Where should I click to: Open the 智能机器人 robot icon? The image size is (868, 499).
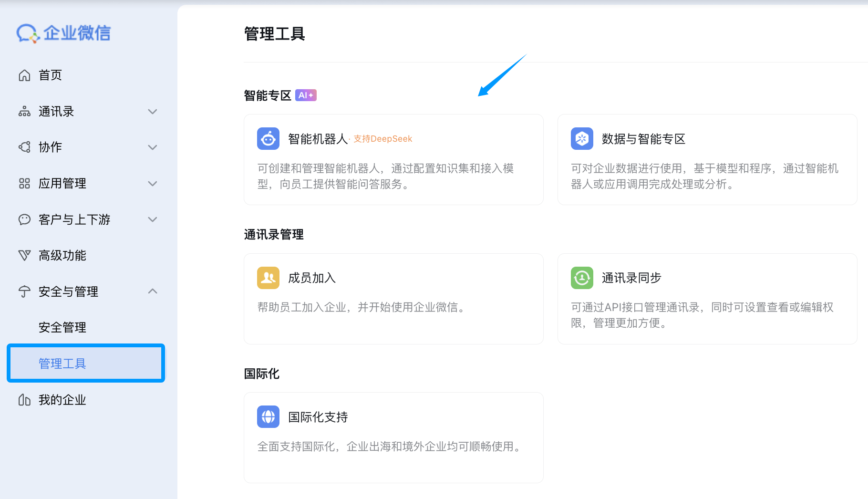(268, 138)
